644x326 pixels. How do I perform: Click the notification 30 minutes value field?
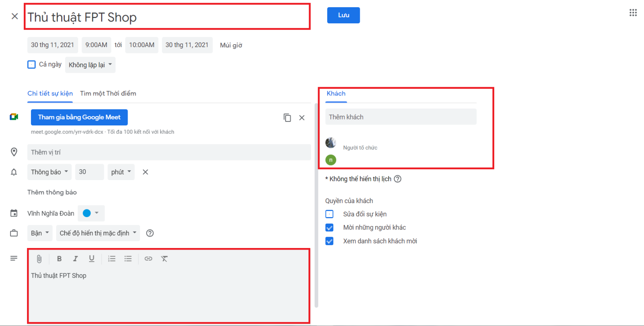89,172
